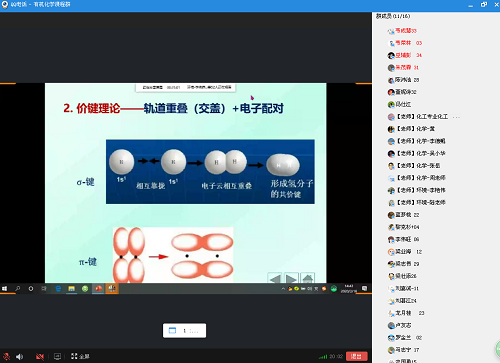This screenshot has height=363, width=500.
Task: Unmute the microphone in the bottom toolbar
Action: (6, 356)
